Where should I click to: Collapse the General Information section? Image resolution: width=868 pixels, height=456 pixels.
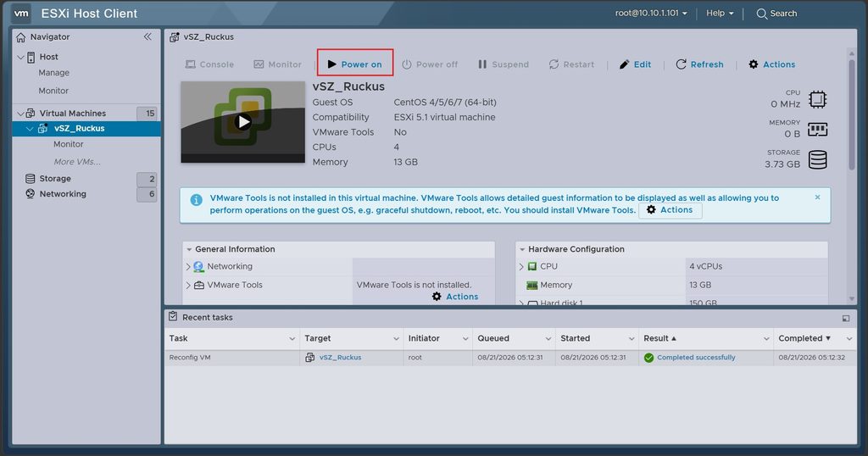coord(189,249)
